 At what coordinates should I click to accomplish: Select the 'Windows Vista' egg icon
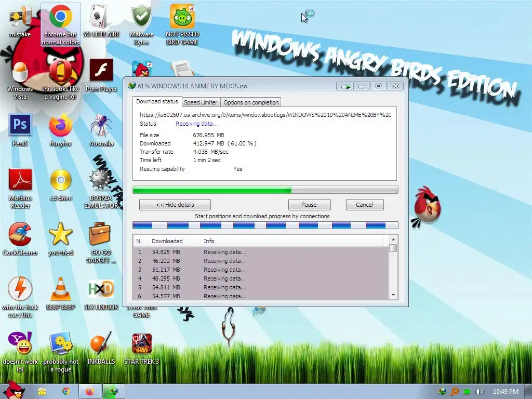point(20,79)
